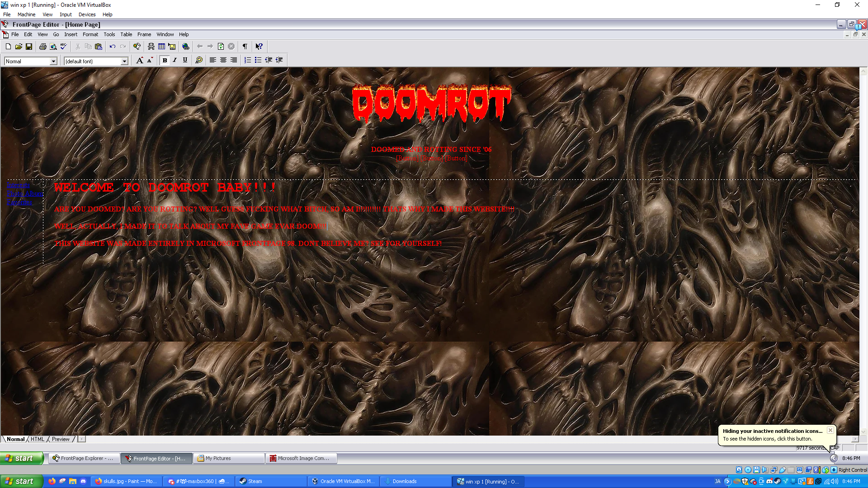
Task: Click the Insert Image toolbar icon
Action: point(172,47)
